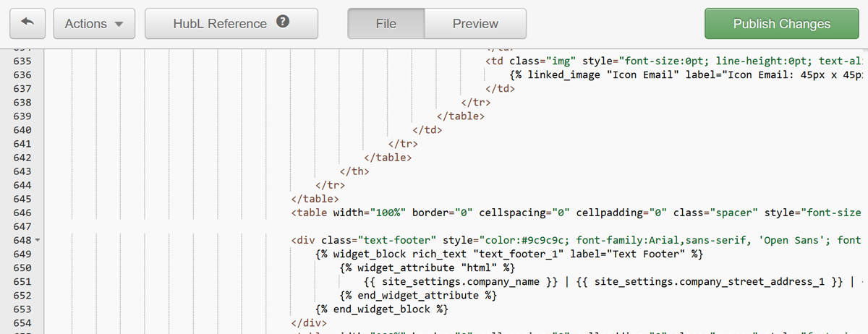This screenshot has height=334, width=868.
Task: Click line number 654 in the gutter
Action: pos(22,322)
